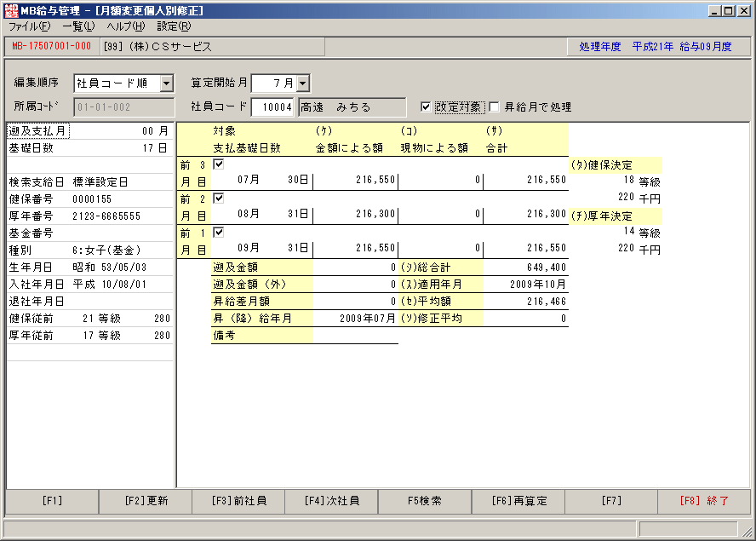
Task: Uncheck the 前3月目 target checkbox
Action: 219,164
